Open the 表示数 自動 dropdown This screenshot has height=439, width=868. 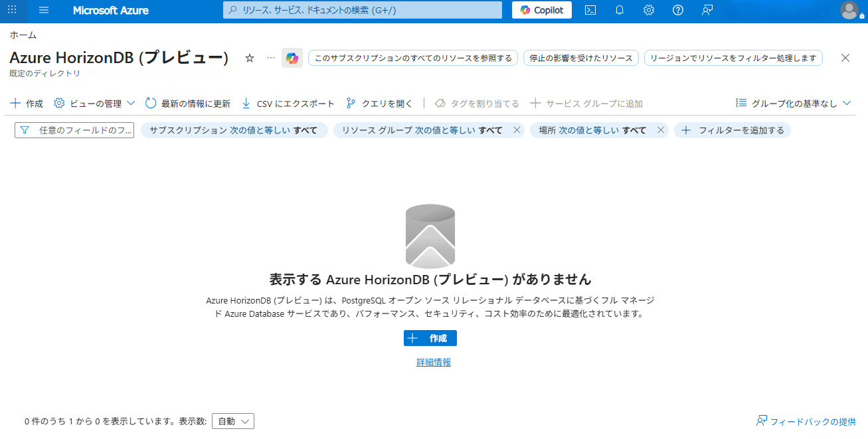tap(233, 421)
